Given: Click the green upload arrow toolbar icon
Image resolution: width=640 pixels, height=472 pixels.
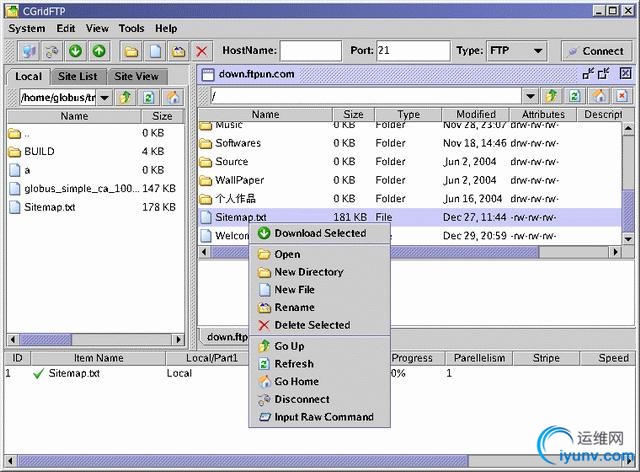Looking at the screenshot, I should pyautogui.click(x=99, y=51).
